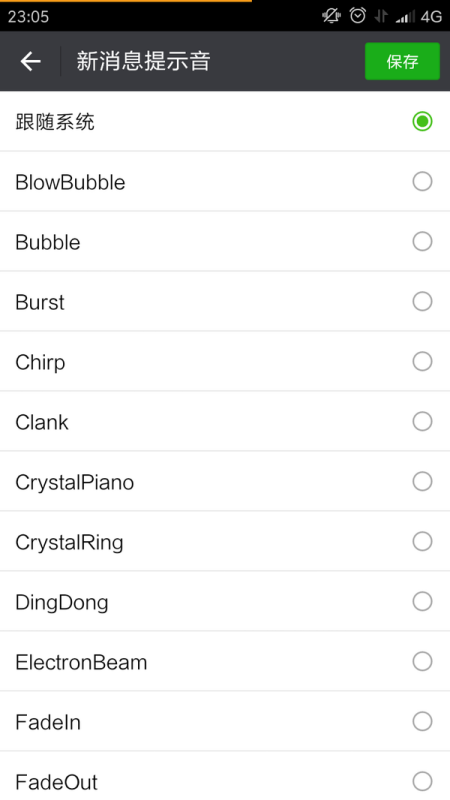Pick the CrystalRing sound option
Screen dimensions: 450x800
pos(225,541)
